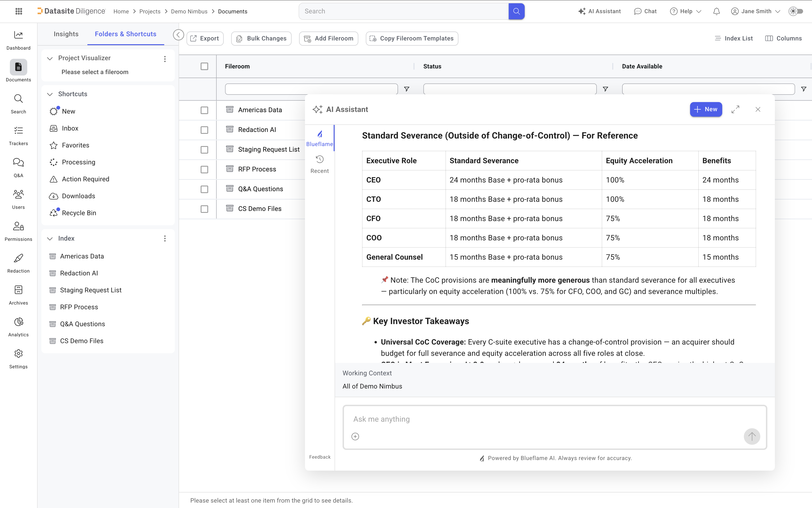812x508 pixels.
Task: Open the notifications bell
Action: [x=716, y=11]
